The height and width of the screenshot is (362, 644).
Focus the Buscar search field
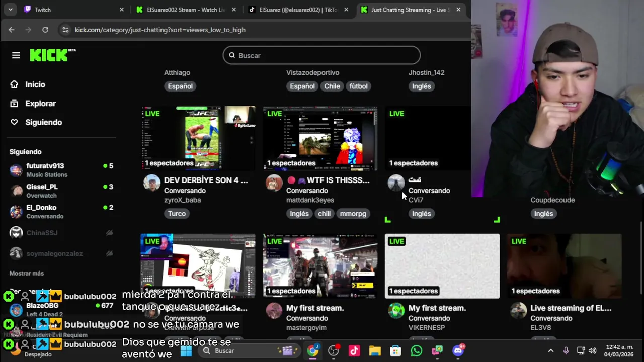321,55
